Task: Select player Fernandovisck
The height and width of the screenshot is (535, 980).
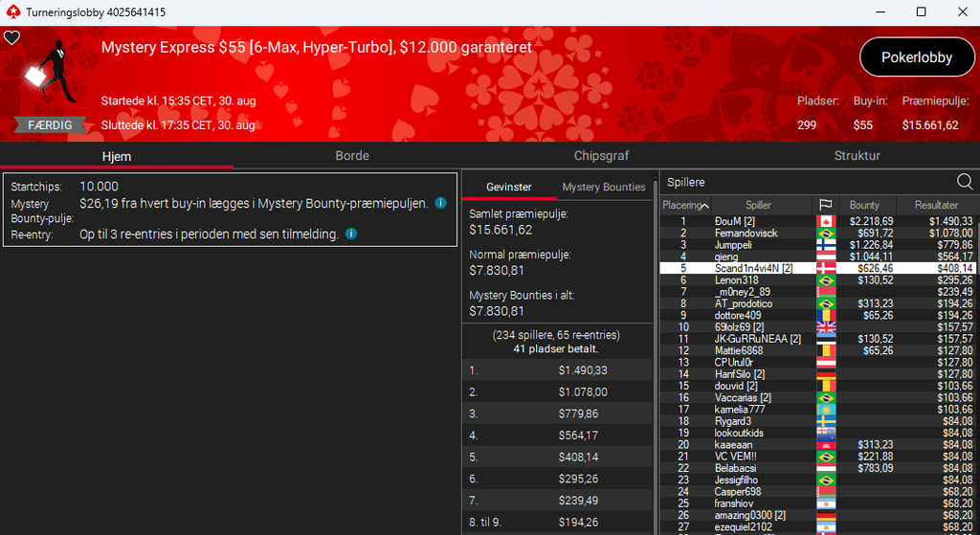Action: click(x=746, y=234)
